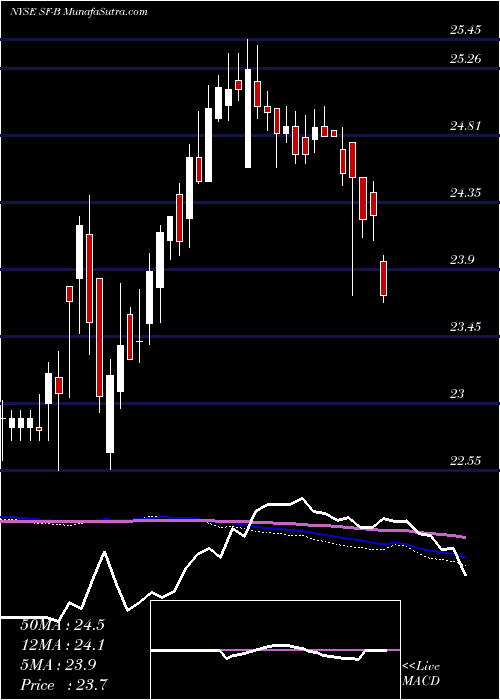Click the 23.9 price axis label
Viewport: 500px width, 700px height.
point(461,260)
